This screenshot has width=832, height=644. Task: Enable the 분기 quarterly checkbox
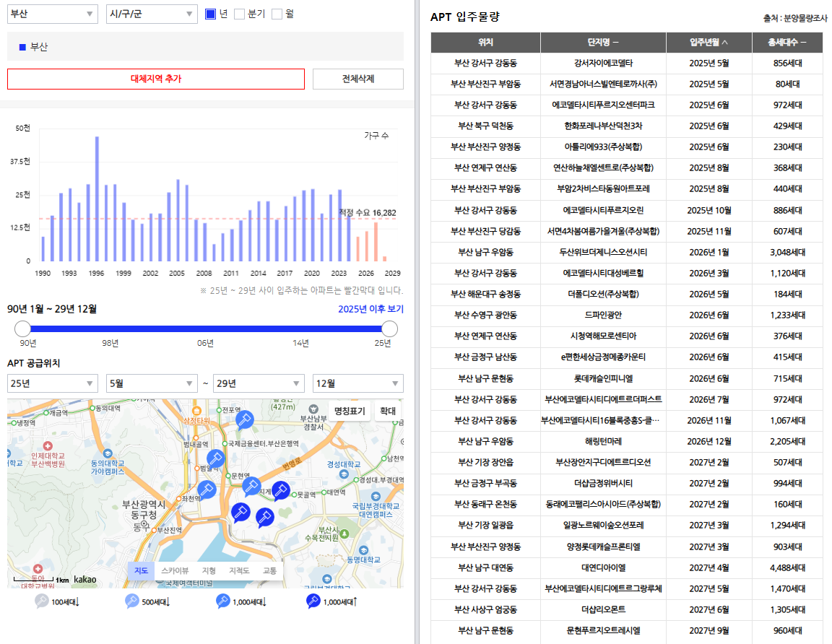point(239,14)
